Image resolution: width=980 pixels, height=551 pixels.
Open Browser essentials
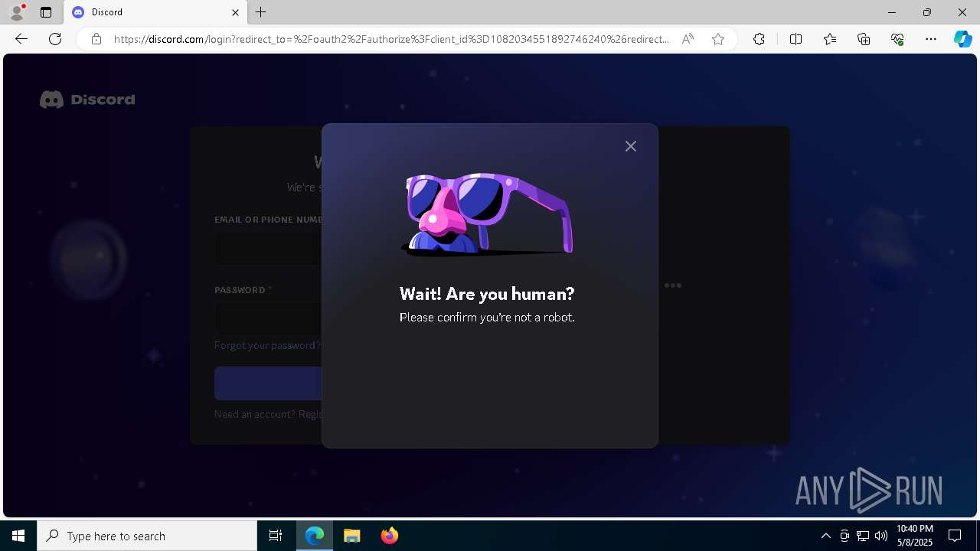click(x=897, y=39)
